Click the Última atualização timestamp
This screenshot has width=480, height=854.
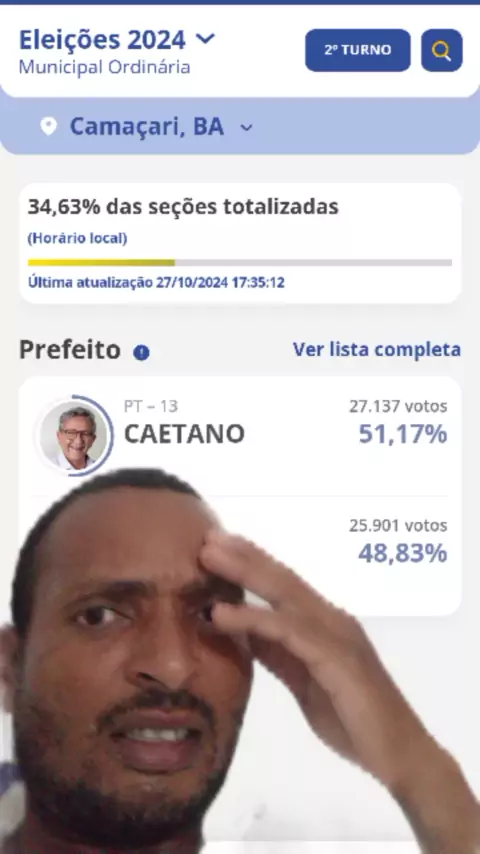click(156, 283)
